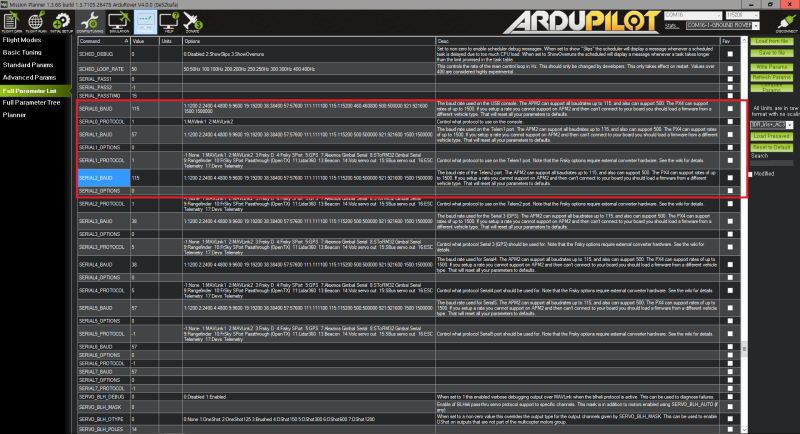
Task: Click the Donate airplane icon
Action: 193,22
